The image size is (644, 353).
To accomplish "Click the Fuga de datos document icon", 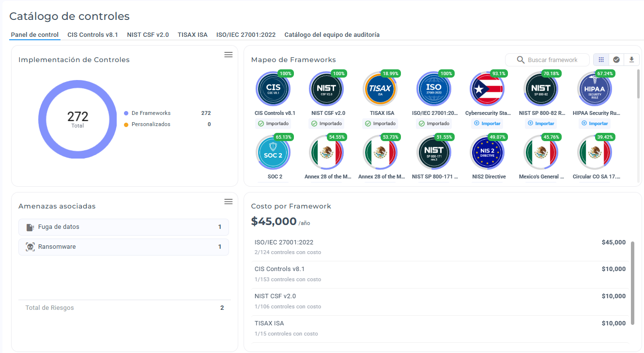I will (30, 227).
